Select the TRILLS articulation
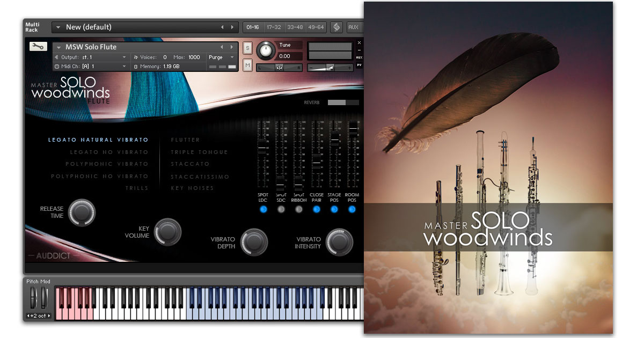644x338 pixels. (137, 188)
